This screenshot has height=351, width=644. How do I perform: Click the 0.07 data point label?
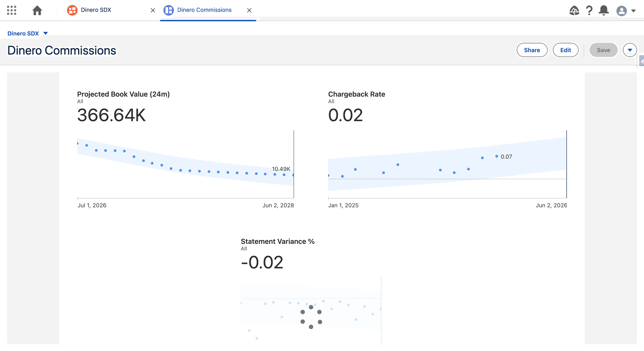pos(506,157)
